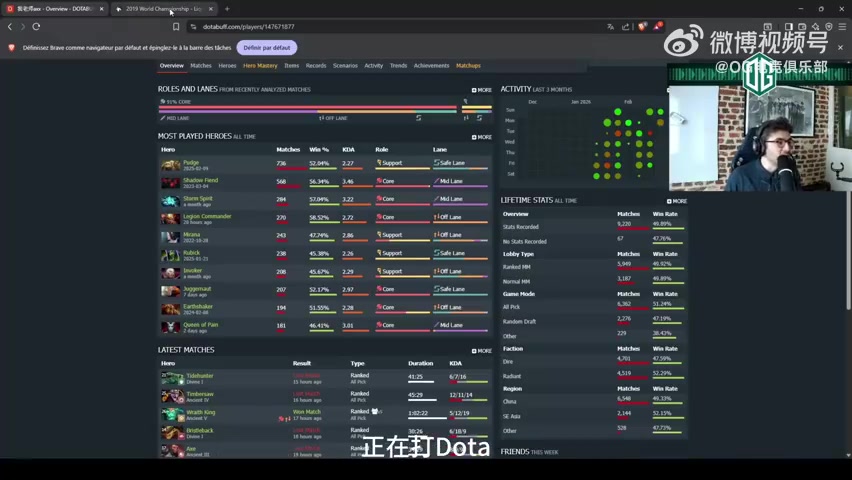Switch to the Overview tab
Viewport: 852px width, 480px height.
(172, 66)
